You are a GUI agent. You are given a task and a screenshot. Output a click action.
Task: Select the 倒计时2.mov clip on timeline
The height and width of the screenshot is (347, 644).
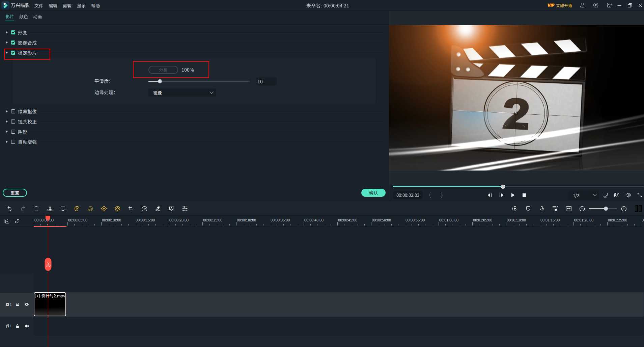pyautogui.click(x=50, y=304)
